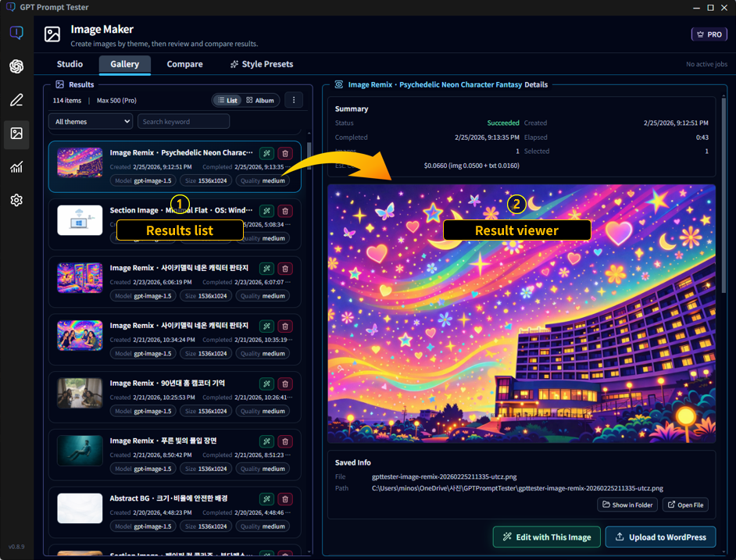Delete the Section Image result via trash icon
This screenshot has width=736, height=560.
[x=285, y=211]
